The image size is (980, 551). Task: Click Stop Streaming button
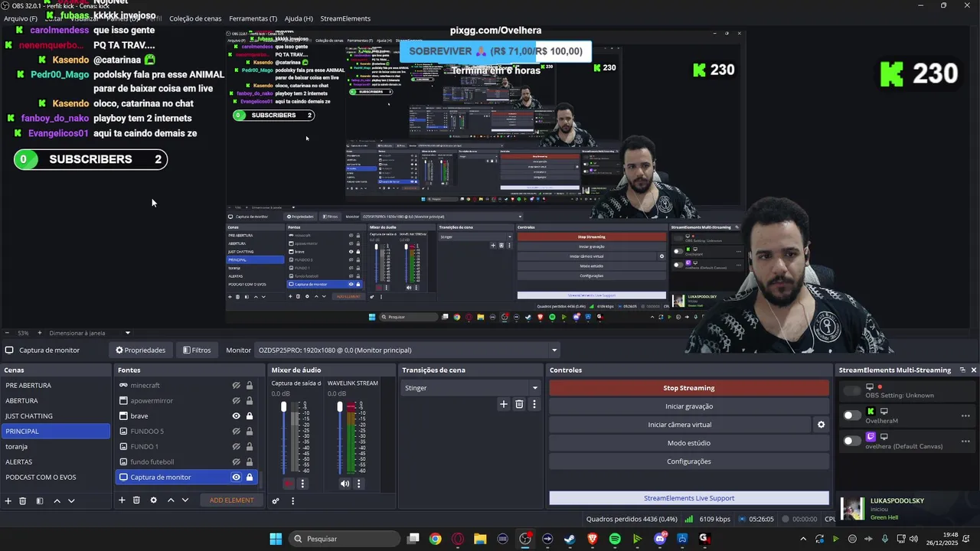point(689,388)
